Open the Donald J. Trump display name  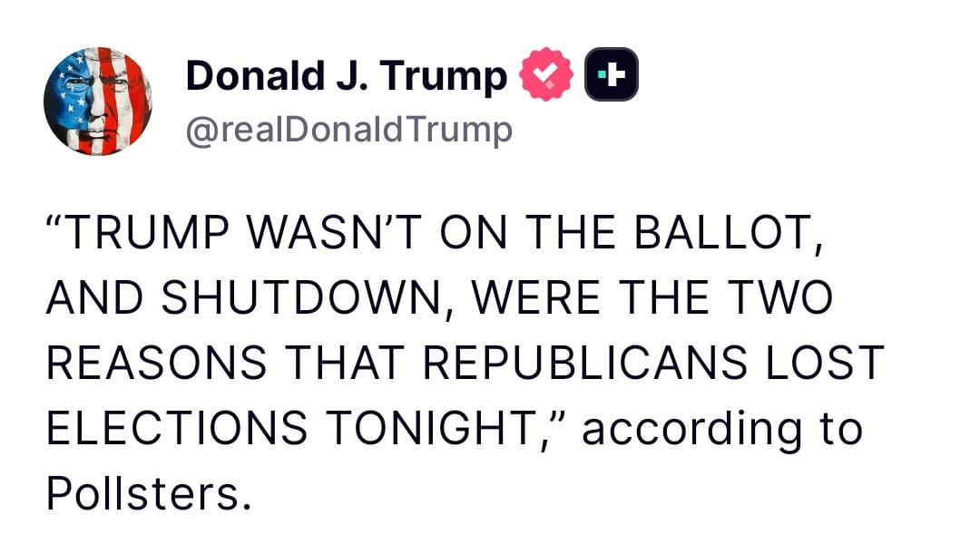346,77
